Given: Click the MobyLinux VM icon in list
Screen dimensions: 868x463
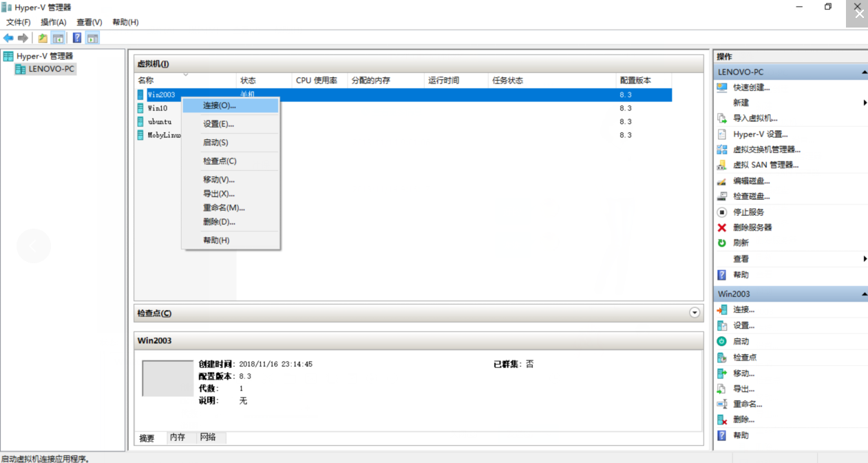Looking at the screenshot, I should click(x=141, y=135).
